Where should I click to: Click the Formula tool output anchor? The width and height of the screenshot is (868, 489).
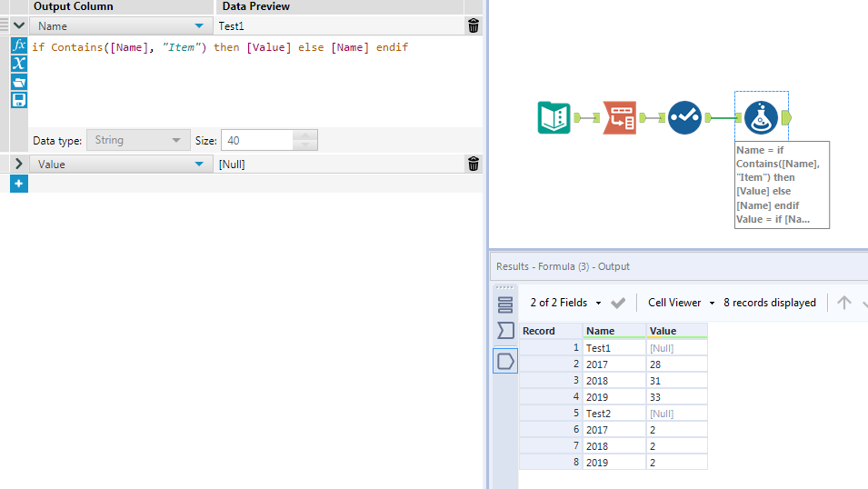[x=786, y=117]
